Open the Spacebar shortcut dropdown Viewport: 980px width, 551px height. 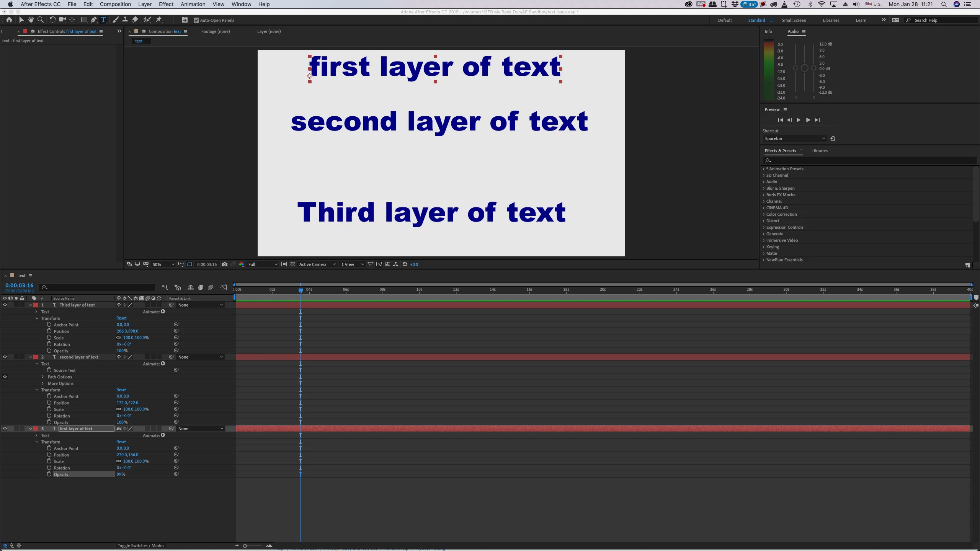(794, 139)
